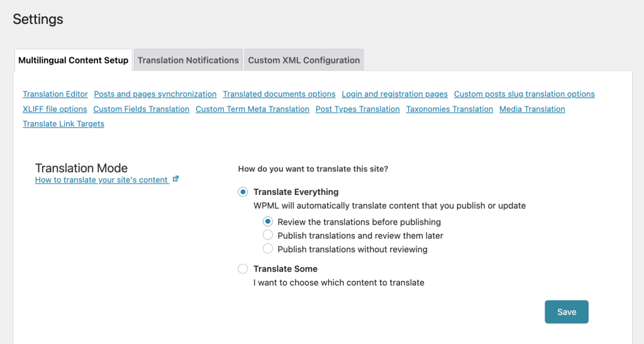Select the Translate Some radio option
The height and width of the screenshot is (344, 644).
243,269
